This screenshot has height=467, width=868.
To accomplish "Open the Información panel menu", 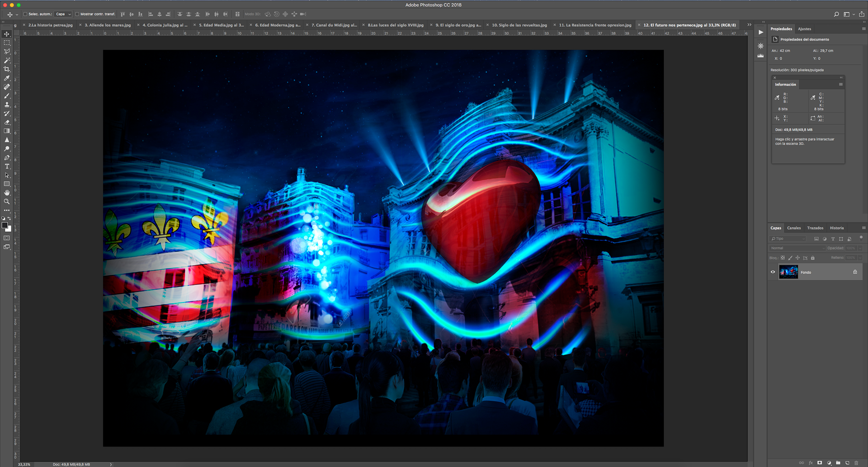I will point(841,85).
